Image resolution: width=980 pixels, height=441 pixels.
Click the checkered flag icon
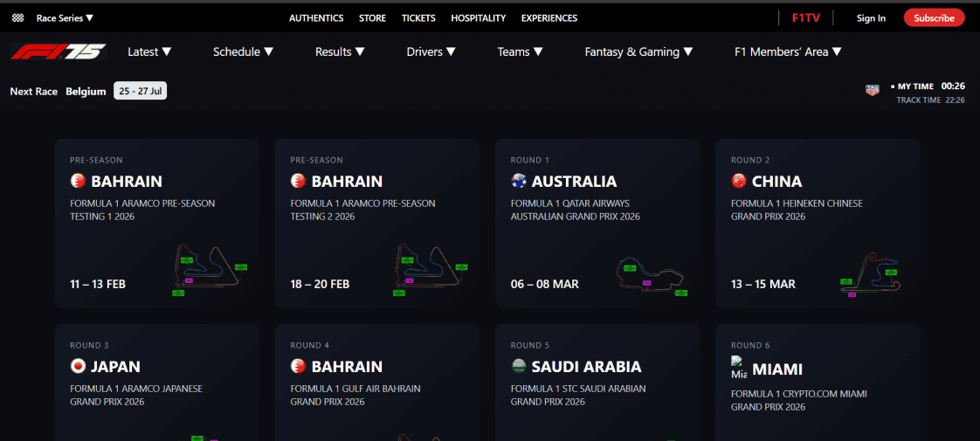tap(18, 18)
